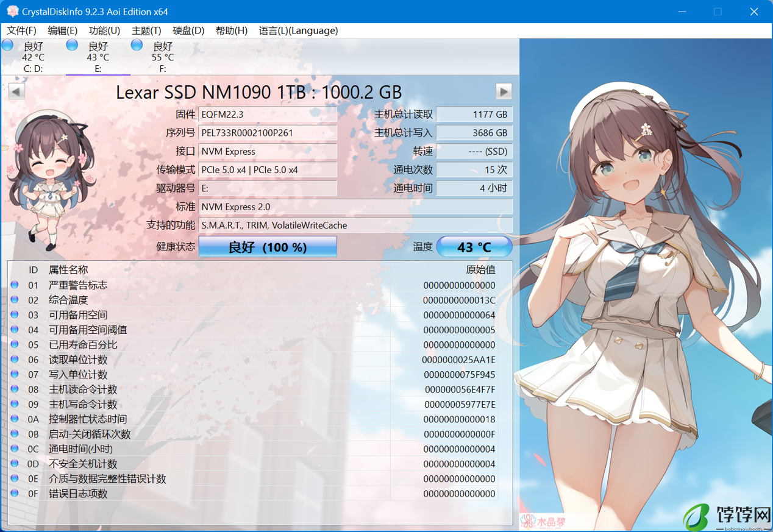Click rotation speed value ---- (SSD)
Image resolution: width=773 pixels, height=532 pixels.
click(474, 151)
